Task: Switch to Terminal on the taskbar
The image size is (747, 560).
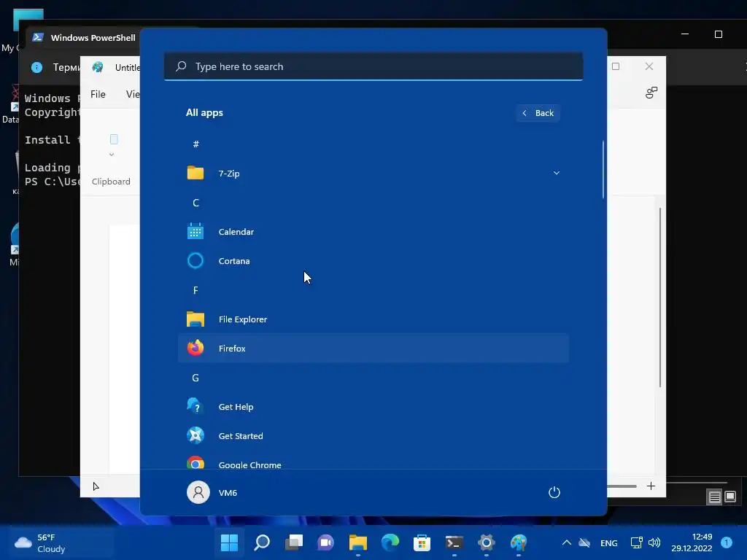Action: [454, 542]
